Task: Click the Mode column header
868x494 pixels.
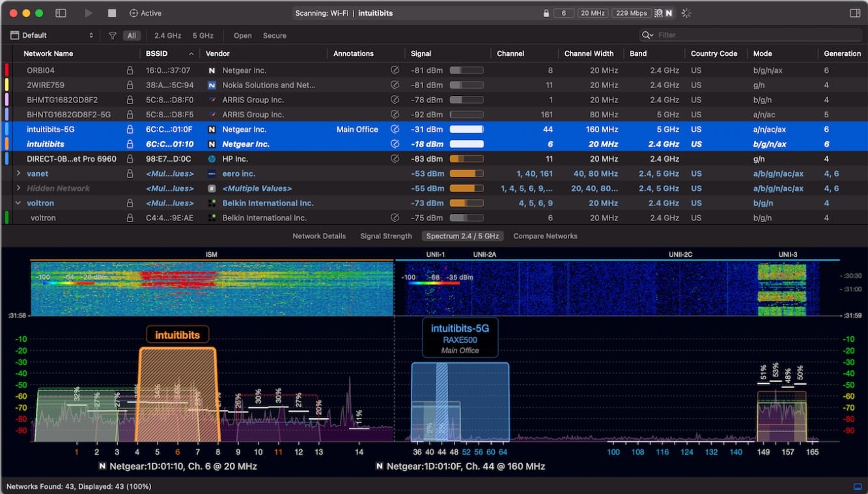Action: point(763,53)
